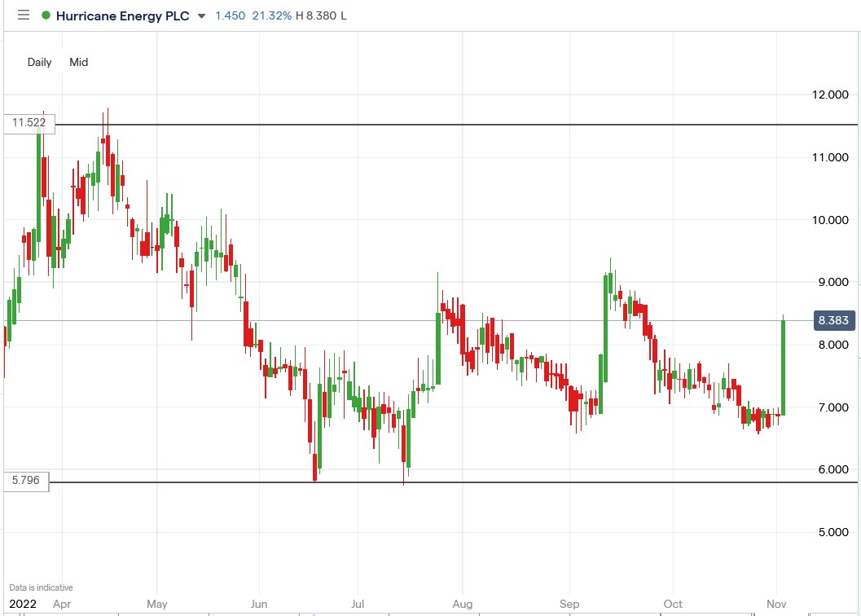Click the 2022 year label
The height and width of the screenshot is (616, 861).
[x=23, y=605]
